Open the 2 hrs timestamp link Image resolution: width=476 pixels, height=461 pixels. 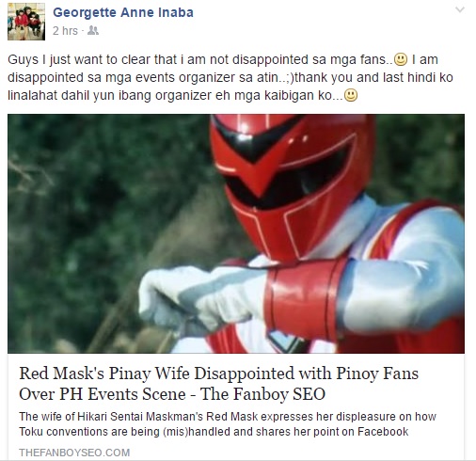(x=65, y=31)
